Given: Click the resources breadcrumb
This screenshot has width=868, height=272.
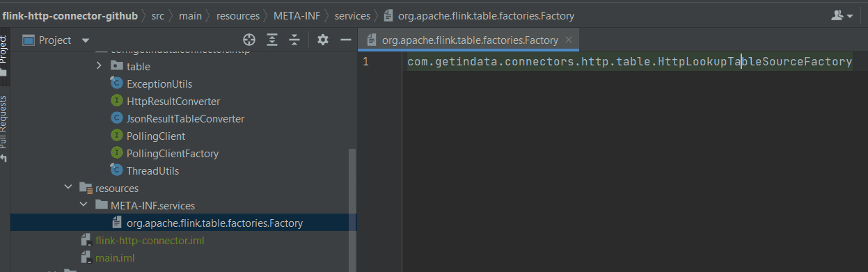Looking at the screenshot, I should click(x=237, y=15).
